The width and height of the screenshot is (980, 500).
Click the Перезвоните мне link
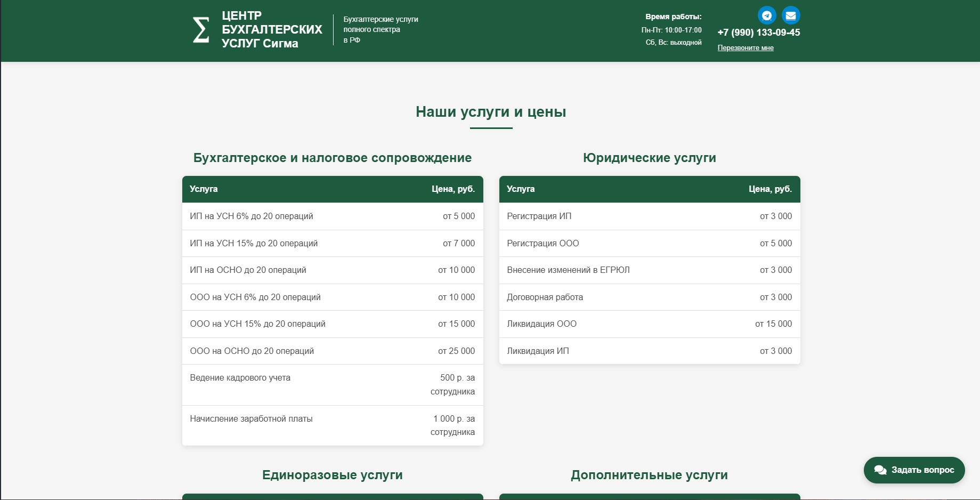pyautogui.click(x=746, y=48)
